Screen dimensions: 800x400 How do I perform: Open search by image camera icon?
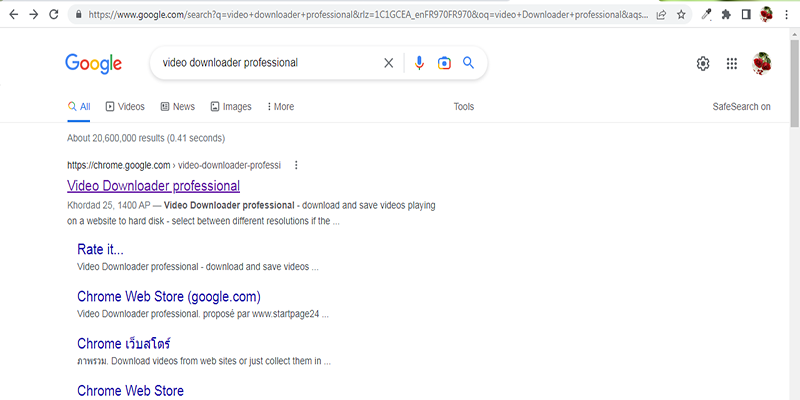click(x=443, y=63)
